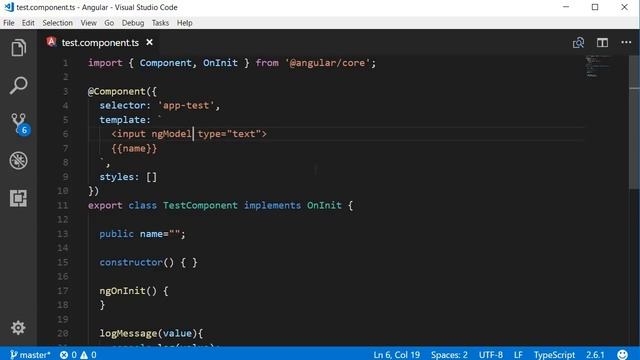Open the Edit menu
Image resolution: width=640 pixels, height=360 pixels.
pyautogui.click(x=28, y=23)
